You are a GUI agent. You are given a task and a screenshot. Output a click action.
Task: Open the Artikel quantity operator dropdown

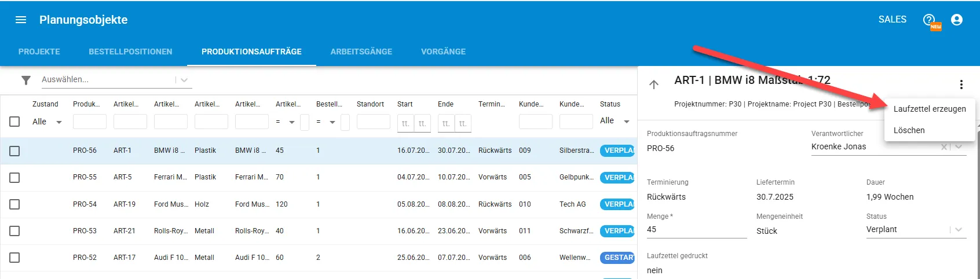tap(286, 122)
